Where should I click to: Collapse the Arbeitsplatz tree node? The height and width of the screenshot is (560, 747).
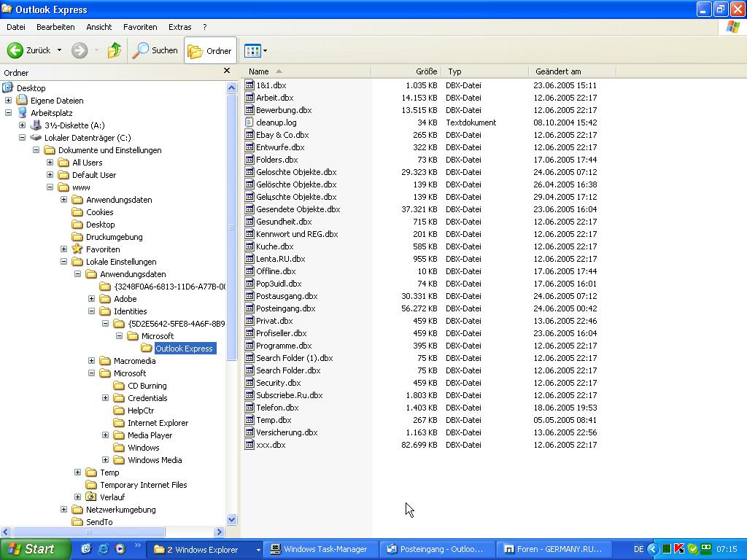click(x=9, y=113)
